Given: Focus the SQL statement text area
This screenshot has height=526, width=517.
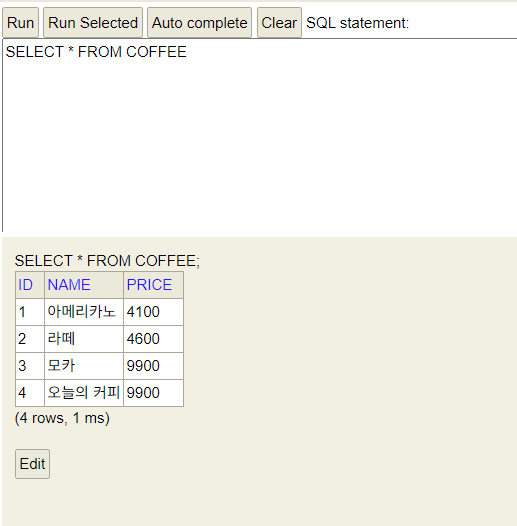Looking at the screenshot, I should click(260, 135).
